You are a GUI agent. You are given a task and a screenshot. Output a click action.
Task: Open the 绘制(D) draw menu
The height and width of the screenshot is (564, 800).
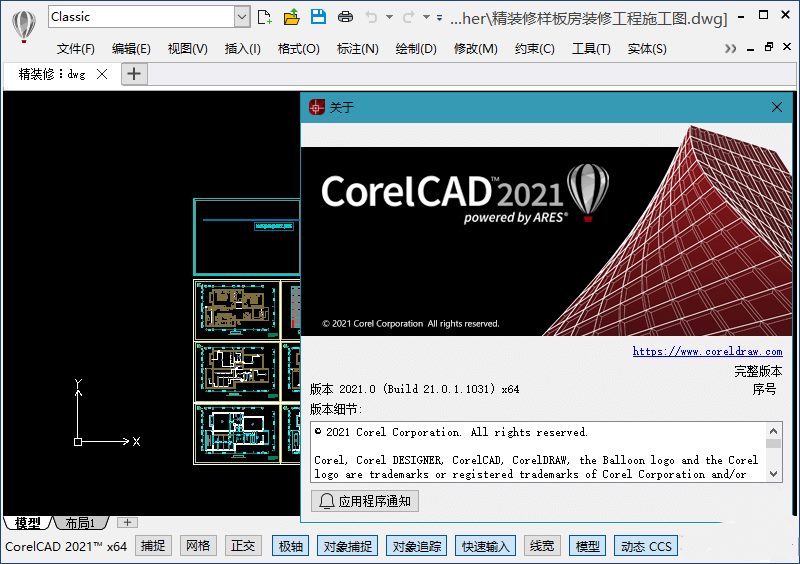click(x=416, y=49)
